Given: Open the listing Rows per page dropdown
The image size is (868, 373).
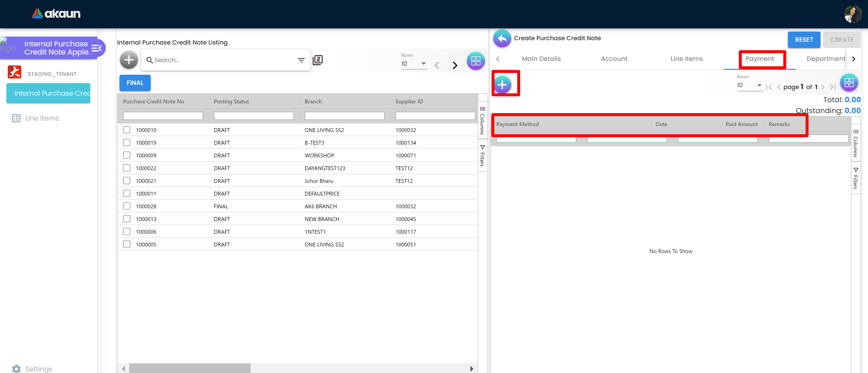Looking at the screenshot, I should point(414,64).
